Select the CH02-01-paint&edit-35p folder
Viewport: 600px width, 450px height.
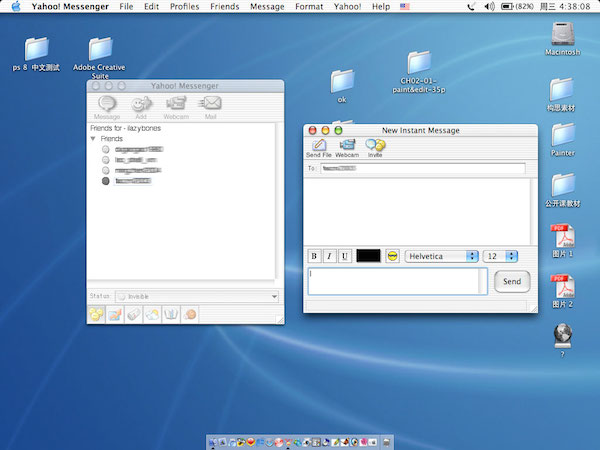419,62
